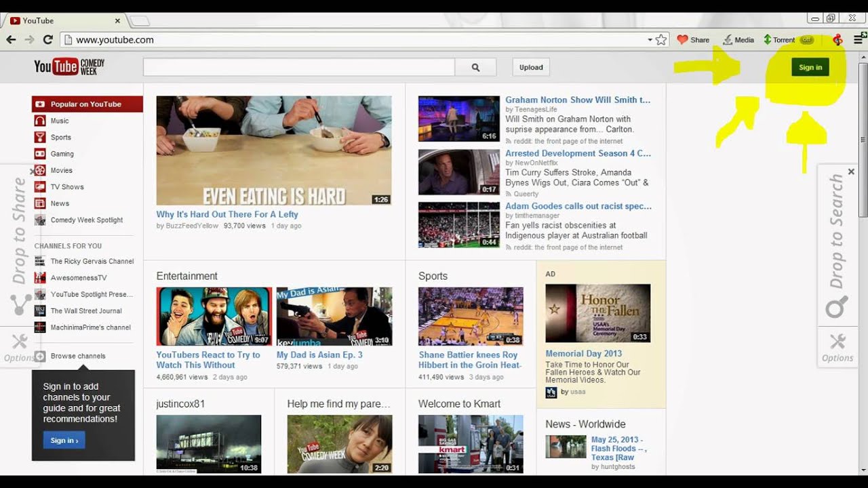Open Options under Drop to Share

click(x=19, y=348)
